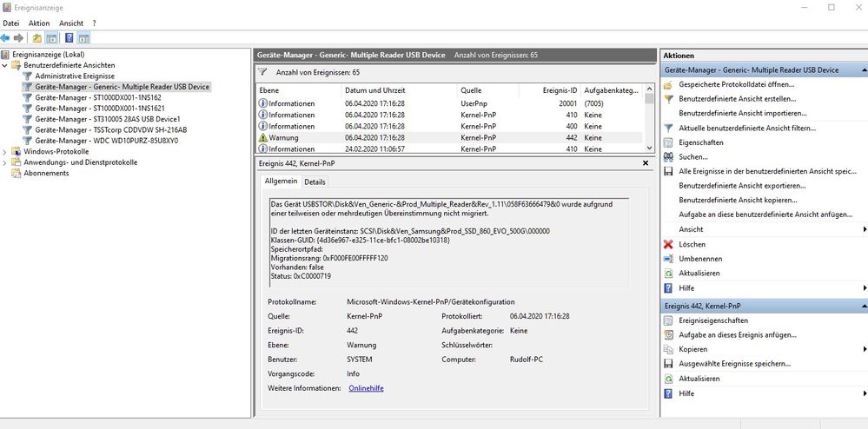Sort events by Datum und Uhrzeit column

pyautogui.click(x=374, y=89)
